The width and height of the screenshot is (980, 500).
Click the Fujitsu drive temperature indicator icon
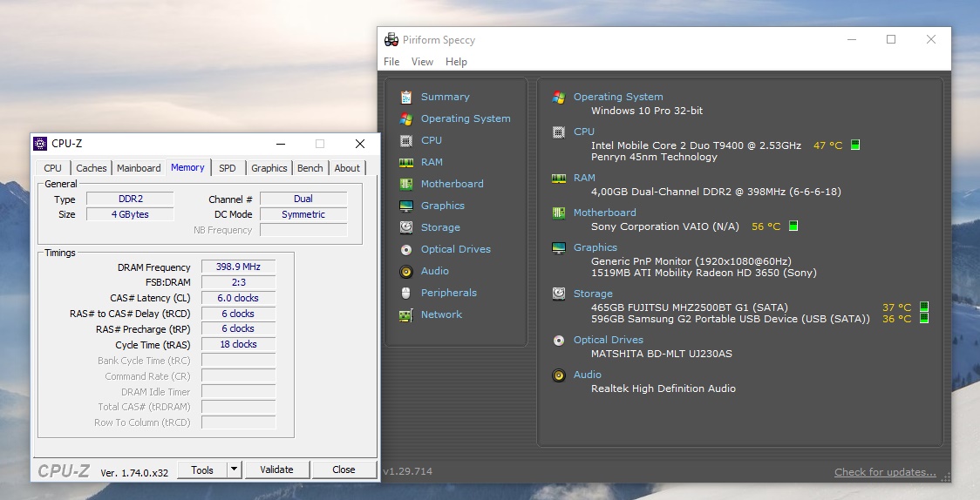[x=924, y=307]
